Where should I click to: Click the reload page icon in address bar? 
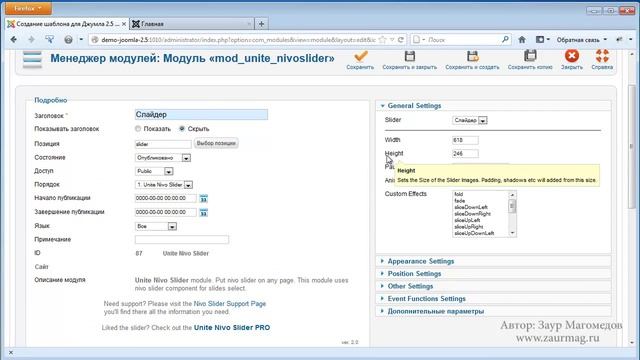click(401, 40)
